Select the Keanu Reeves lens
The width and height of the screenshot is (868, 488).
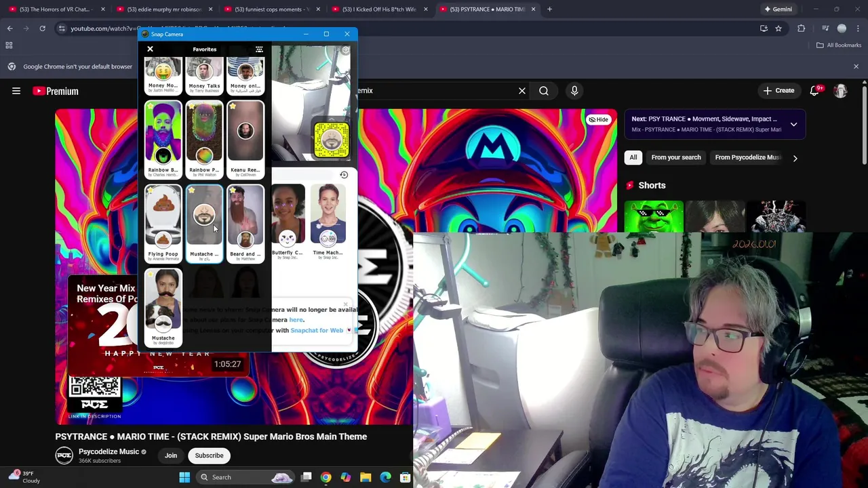pyautogui.click(x=245, y=139)
